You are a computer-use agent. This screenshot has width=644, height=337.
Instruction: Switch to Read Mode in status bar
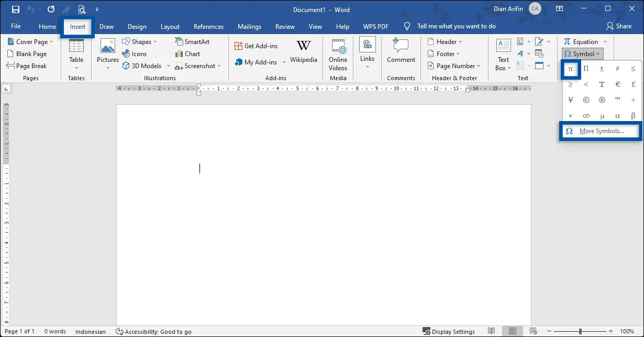click(x=491, y=331)
